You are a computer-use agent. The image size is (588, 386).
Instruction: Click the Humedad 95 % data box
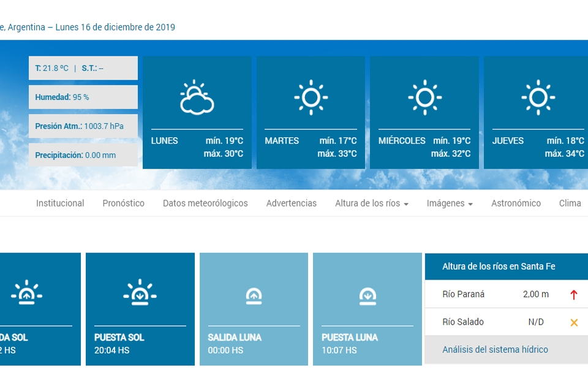point(83,97)
